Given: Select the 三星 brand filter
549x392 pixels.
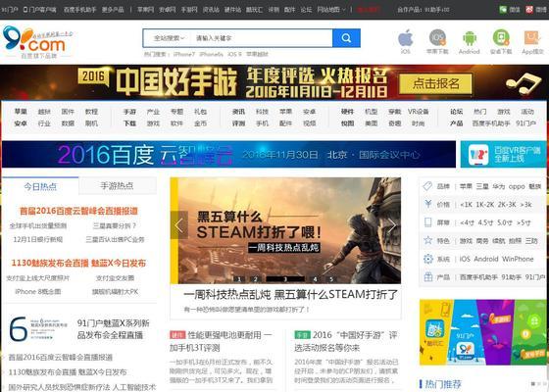Looking at the screenshot, I should point(482,186).
